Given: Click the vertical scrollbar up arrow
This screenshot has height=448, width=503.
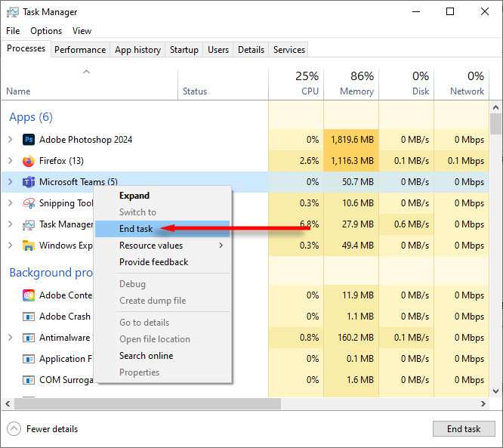Looking at the screenshot, I should [495, 107].
